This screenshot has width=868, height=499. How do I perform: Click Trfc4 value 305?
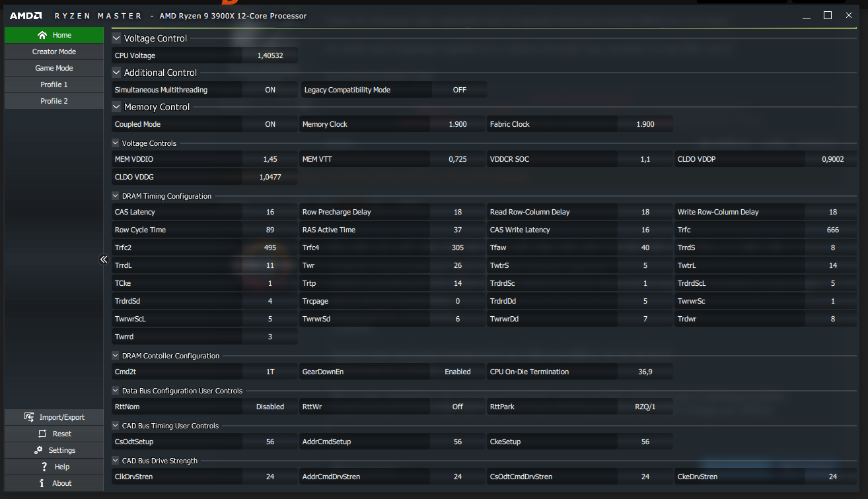pyautogui.click(x=458, y=248)
